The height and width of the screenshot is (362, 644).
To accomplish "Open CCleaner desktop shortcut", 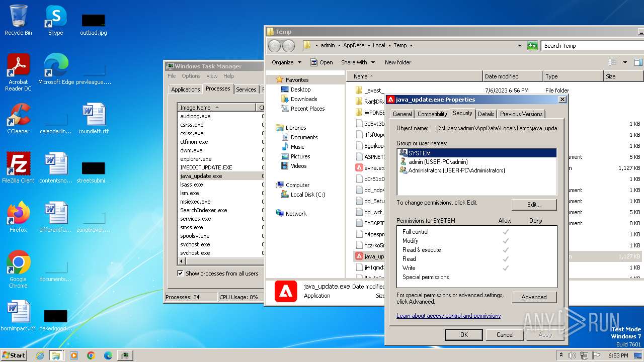I will [18, 119].
